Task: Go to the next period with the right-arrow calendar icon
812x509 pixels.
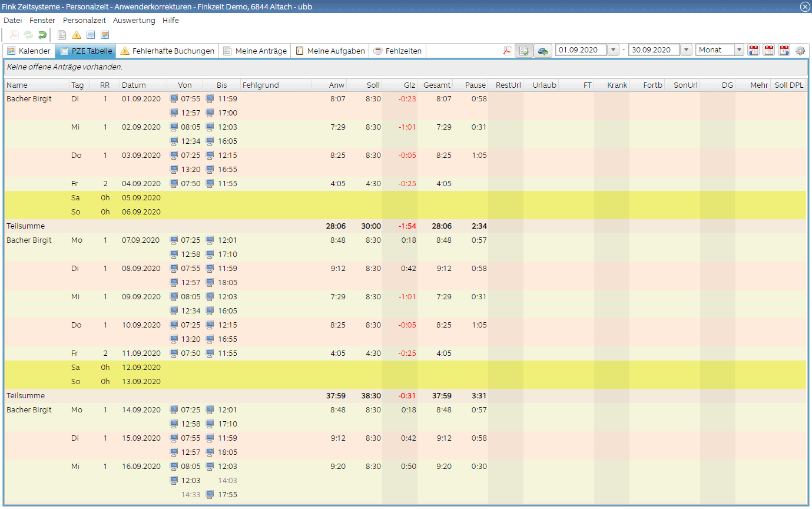Action: click(x=784, y=51)
